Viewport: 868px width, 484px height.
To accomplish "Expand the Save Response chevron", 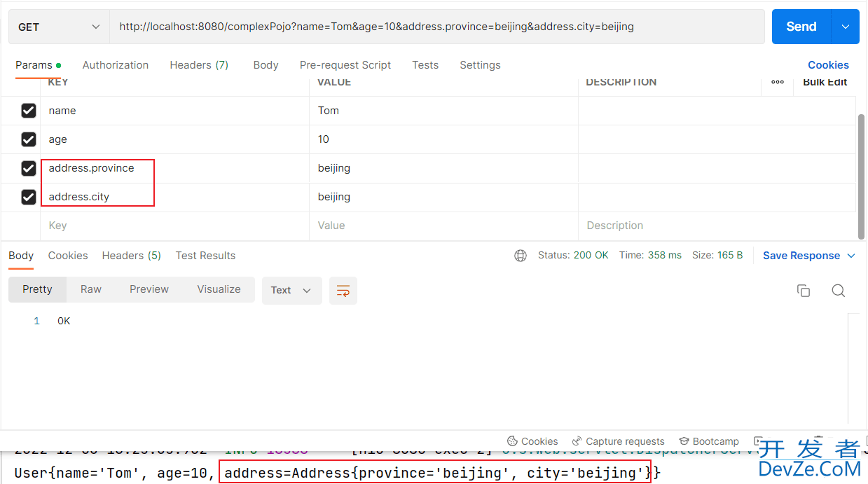I will tap(851, 256).
